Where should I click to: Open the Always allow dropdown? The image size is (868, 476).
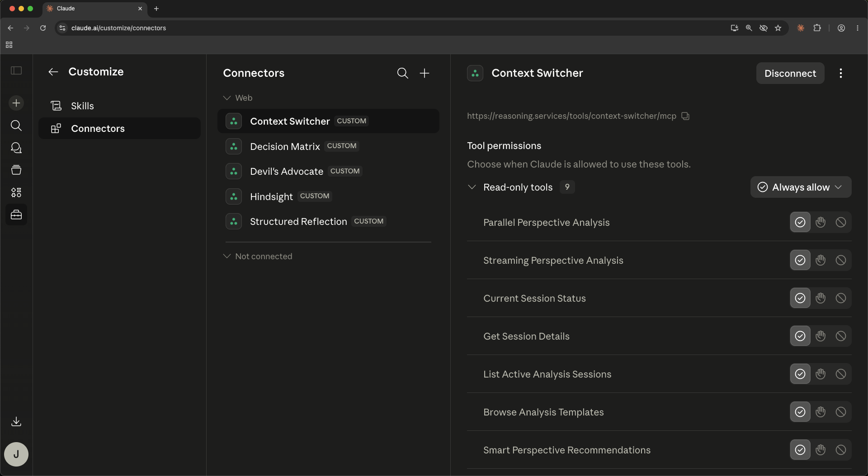801,187
